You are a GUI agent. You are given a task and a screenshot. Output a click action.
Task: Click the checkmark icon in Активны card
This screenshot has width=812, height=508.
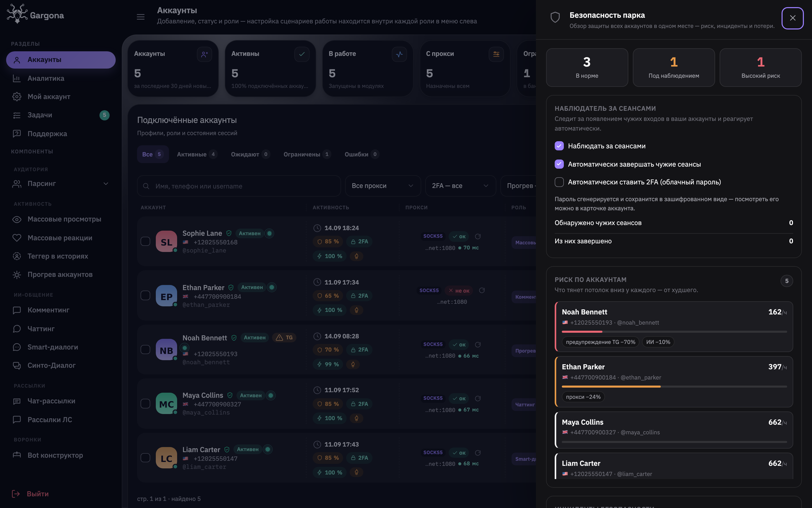pos(302,54)
